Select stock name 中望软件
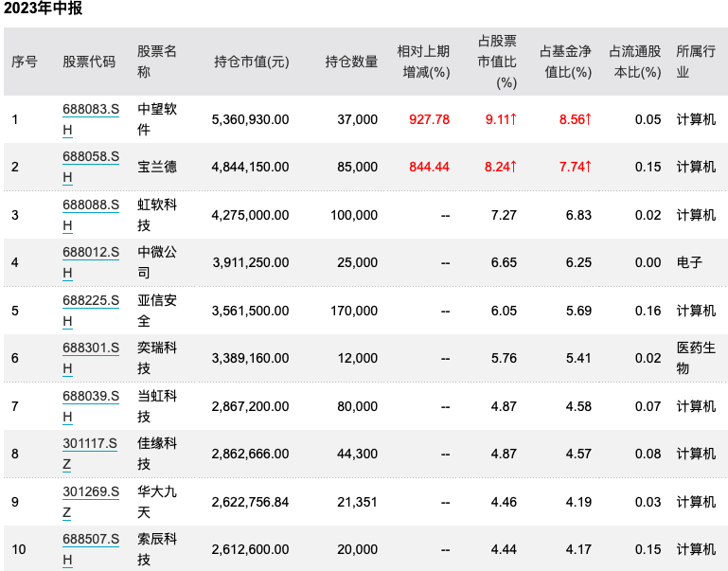The height and width of the screenshot is (571, 728). coord(157,119)
